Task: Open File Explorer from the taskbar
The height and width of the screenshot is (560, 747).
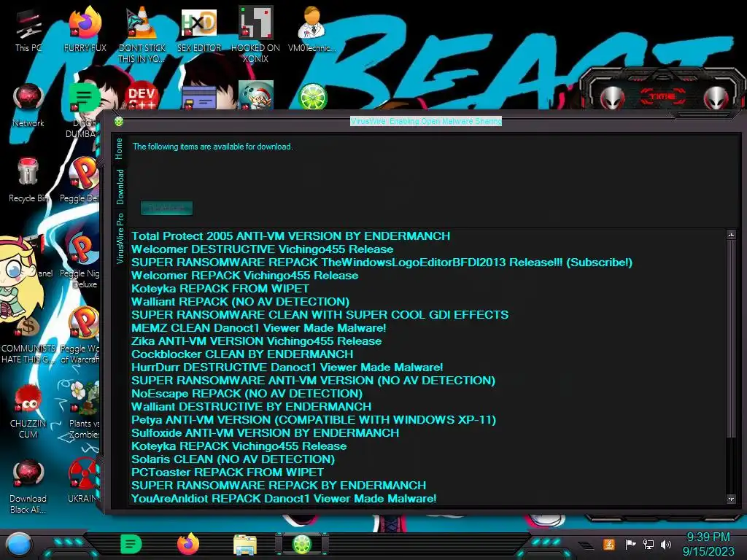Action: tap(245, 545)
